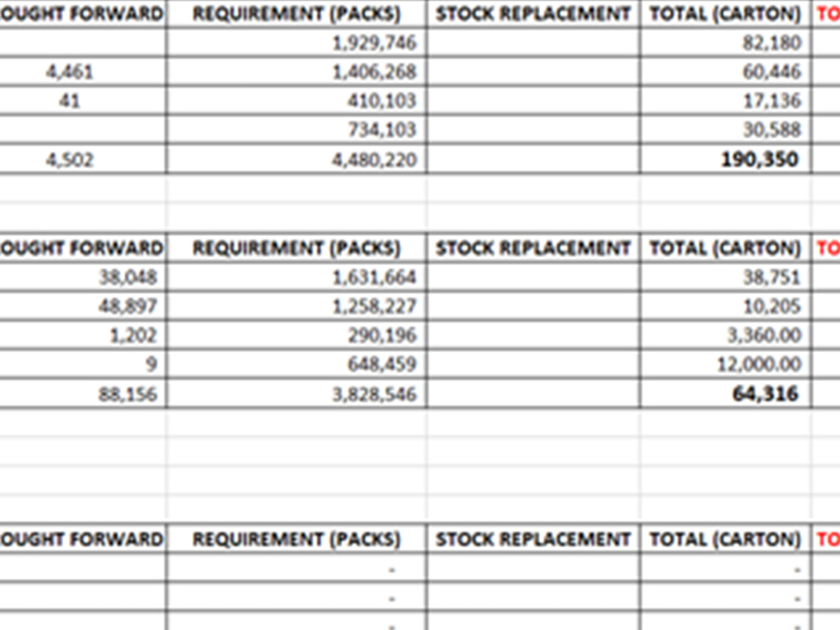Click the cell with 17,136
Screen dimensions: 840x630
(x=726, y=100)
